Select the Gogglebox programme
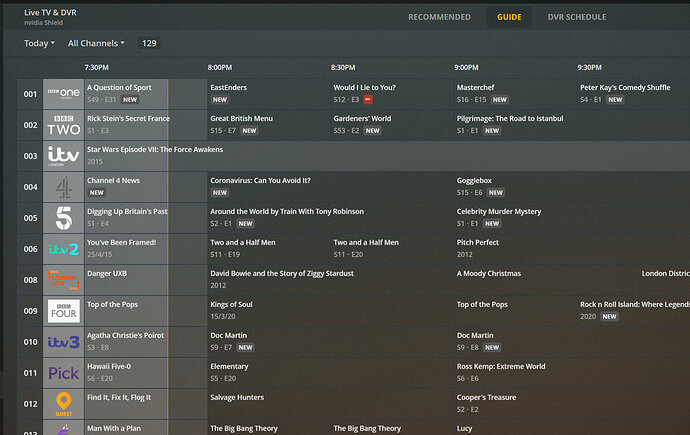This screenshot has width=690, height=435. point(572,187)
